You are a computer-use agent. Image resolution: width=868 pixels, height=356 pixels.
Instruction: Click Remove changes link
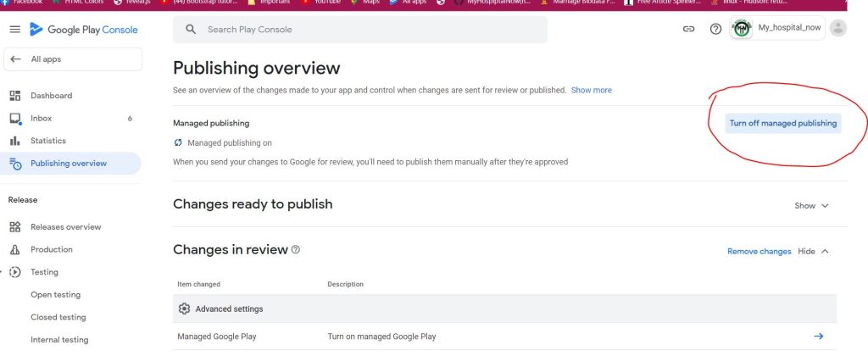759,252
